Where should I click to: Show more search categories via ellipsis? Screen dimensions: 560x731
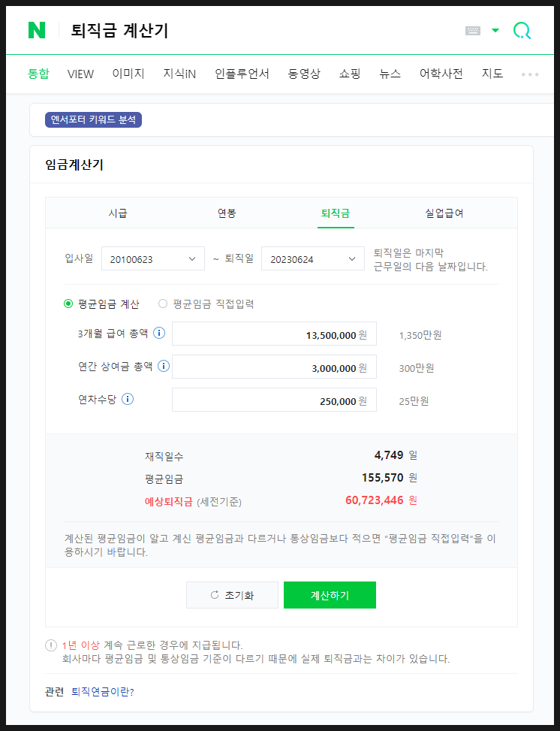click(x=530, y=74)
